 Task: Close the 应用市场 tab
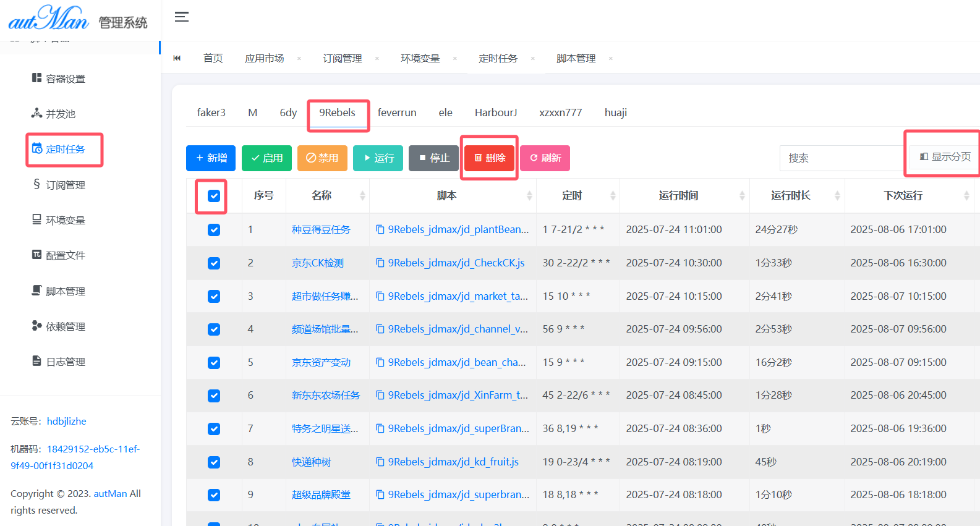click(x=299, y=59)
